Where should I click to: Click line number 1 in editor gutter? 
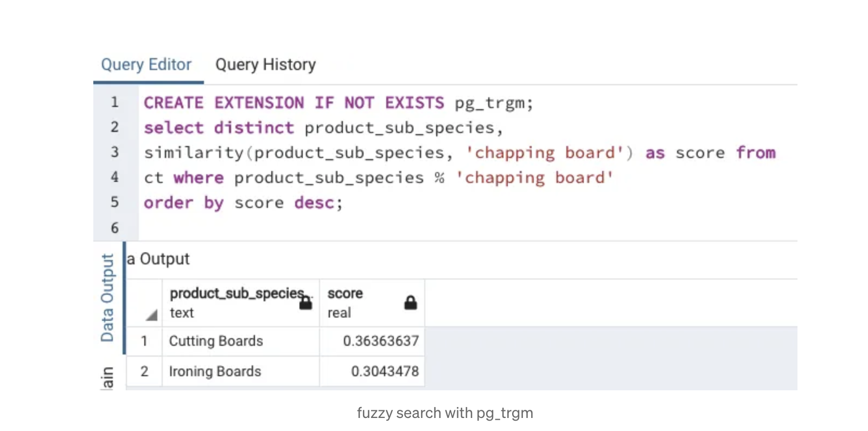[x=114, y=102]
